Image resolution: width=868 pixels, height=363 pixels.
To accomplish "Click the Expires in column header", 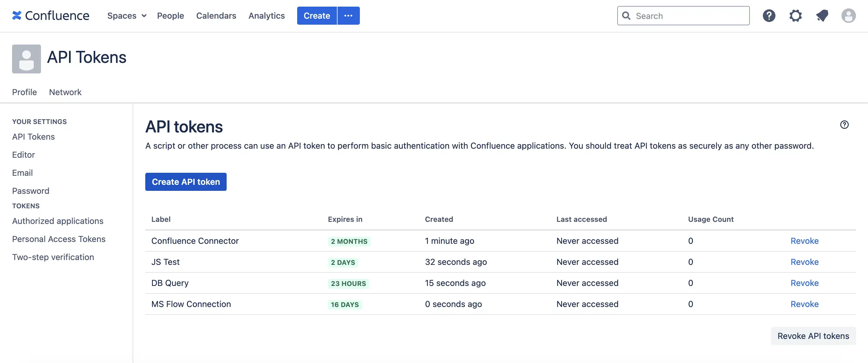I will [x=345, y=219].
